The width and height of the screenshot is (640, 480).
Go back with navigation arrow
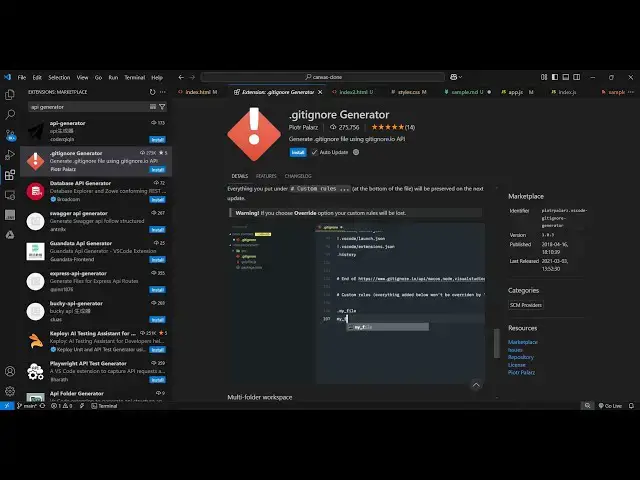point(181,77)
